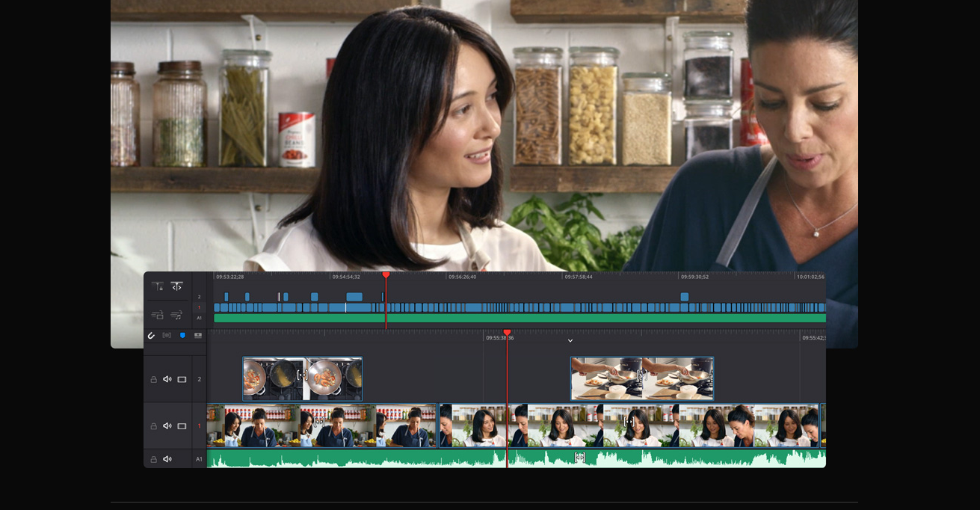Mute audio track A1 with its speaker icon
Screen dimensions: 980x510
pos(167,458)
